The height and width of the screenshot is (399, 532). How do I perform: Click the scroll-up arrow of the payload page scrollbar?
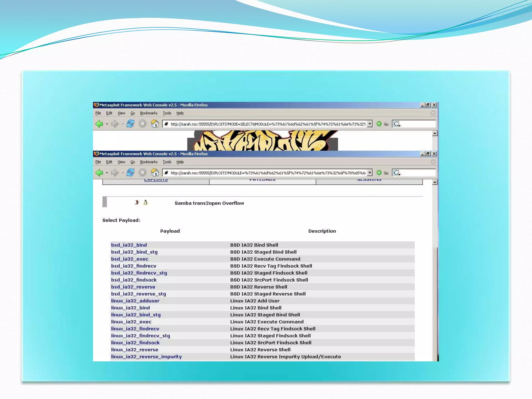tap(435, 182)
